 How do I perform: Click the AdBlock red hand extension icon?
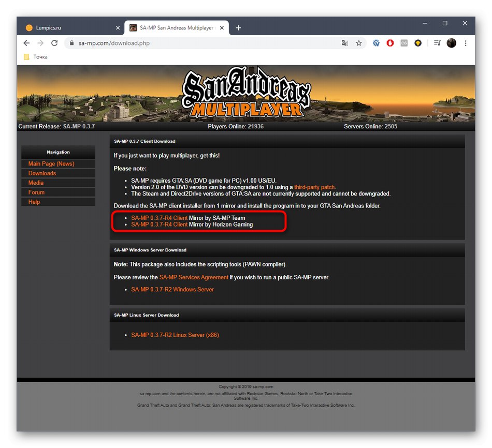[390, 43]
